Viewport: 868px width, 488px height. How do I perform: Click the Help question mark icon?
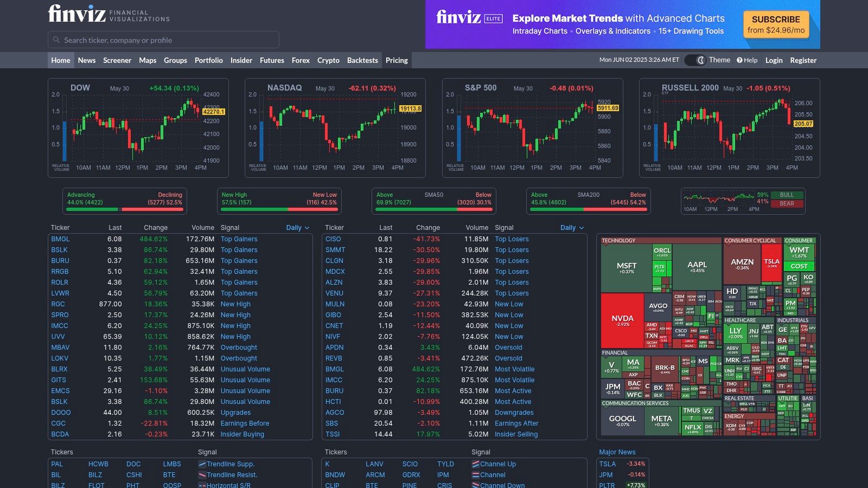pos(739,60)
